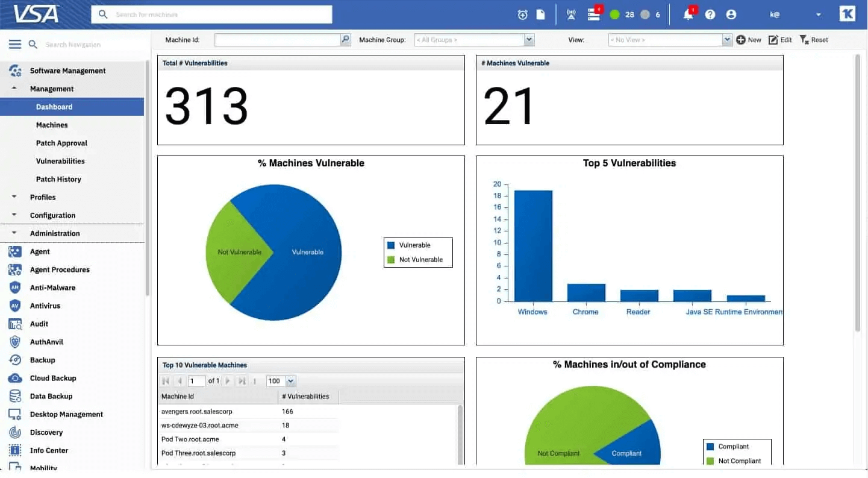
Task: Click the notification bell icon
Action: tap(688, 15)
